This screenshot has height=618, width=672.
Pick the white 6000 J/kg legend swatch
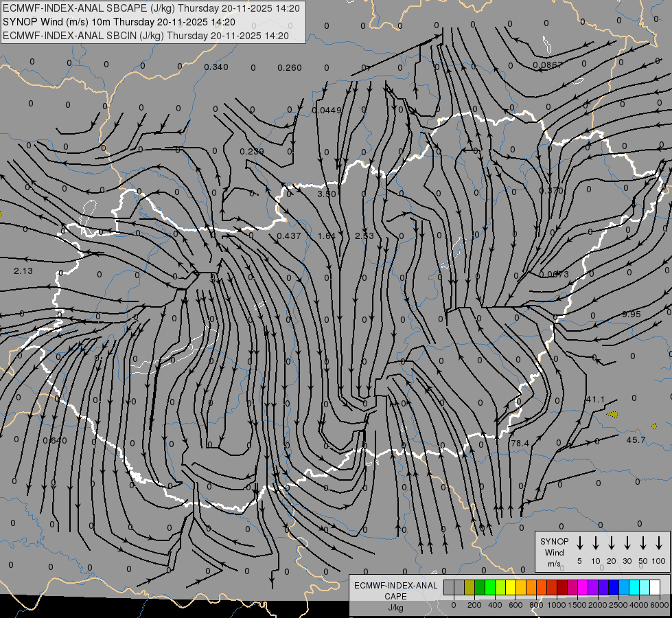(x=654, y=587)
